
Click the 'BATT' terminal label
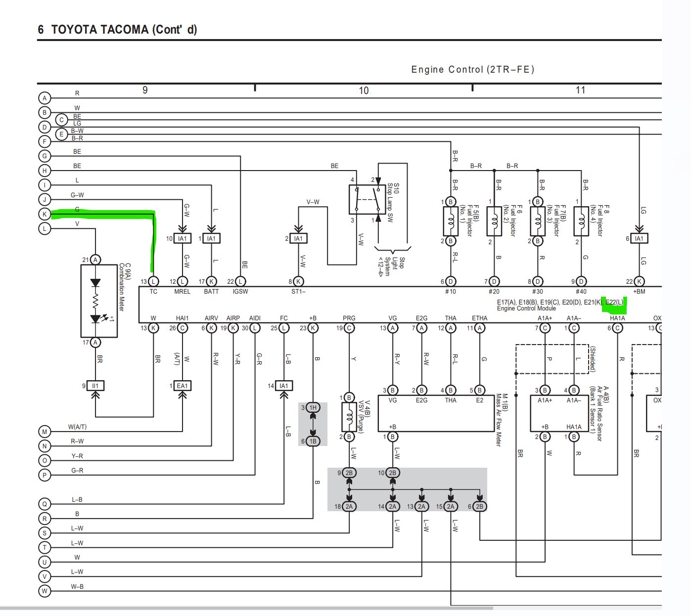coord(211,292)
